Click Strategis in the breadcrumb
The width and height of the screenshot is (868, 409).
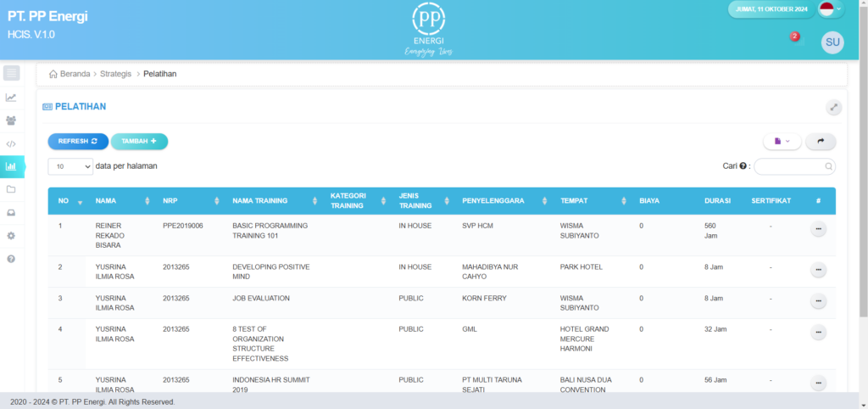click(115, 74)
